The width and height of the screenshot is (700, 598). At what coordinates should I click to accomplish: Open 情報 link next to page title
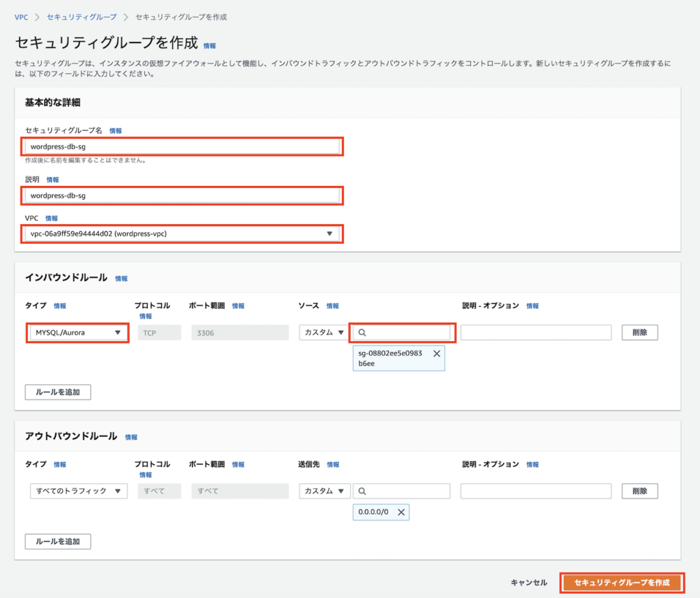point(209,46)
